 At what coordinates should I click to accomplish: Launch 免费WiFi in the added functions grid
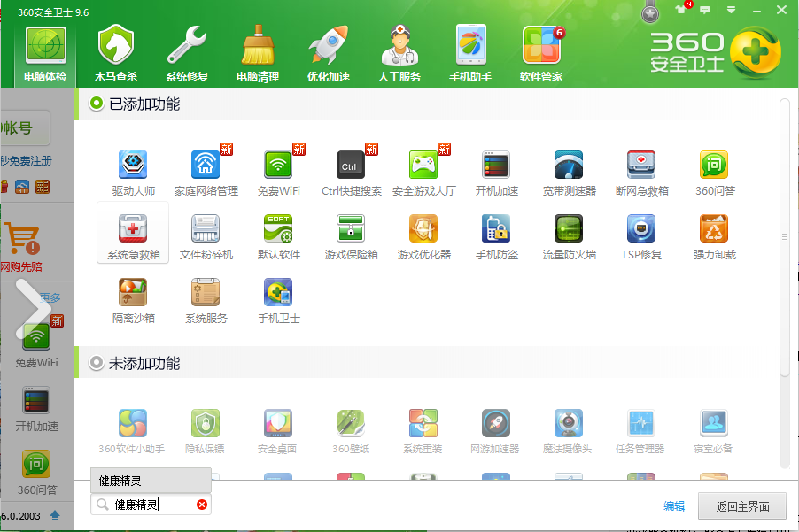278,173
